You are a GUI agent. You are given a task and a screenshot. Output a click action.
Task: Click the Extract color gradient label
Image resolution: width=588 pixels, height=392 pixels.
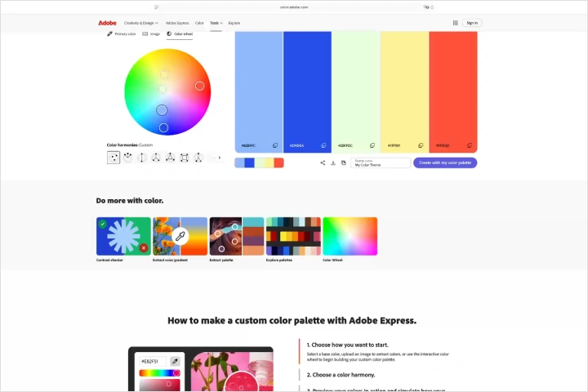[x=170, y=260]
